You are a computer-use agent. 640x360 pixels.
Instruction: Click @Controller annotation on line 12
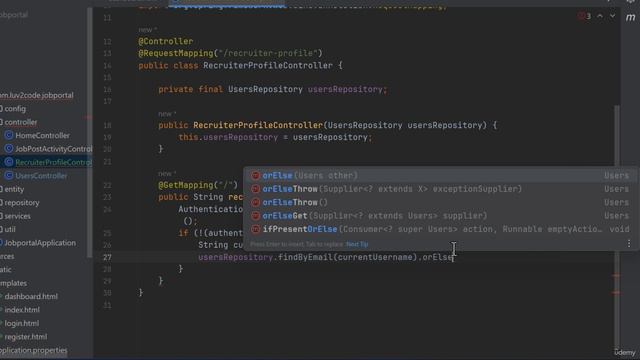pos(166,42)
